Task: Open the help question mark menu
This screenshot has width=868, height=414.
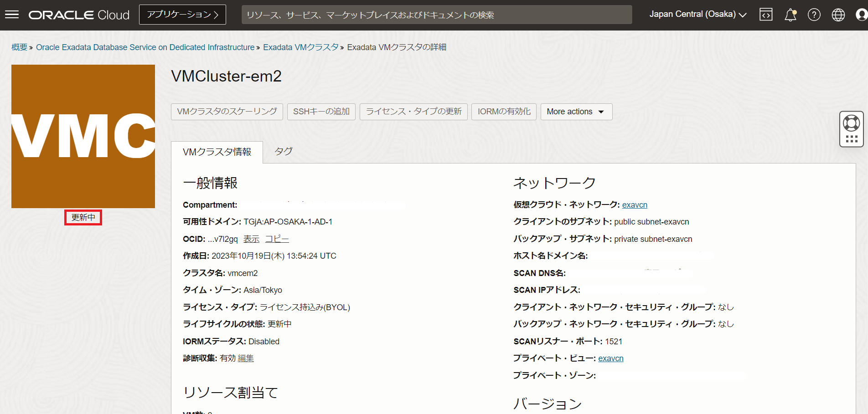Action: point(814,15)
